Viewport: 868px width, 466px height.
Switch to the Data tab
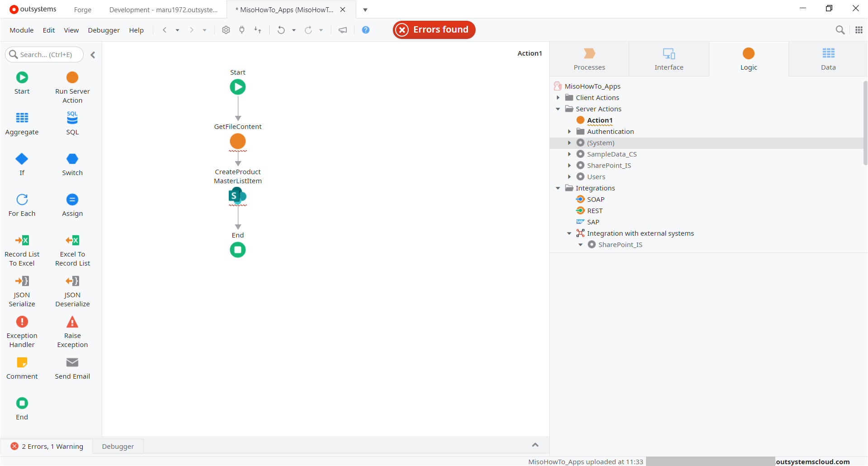click(x=828, y=59)
